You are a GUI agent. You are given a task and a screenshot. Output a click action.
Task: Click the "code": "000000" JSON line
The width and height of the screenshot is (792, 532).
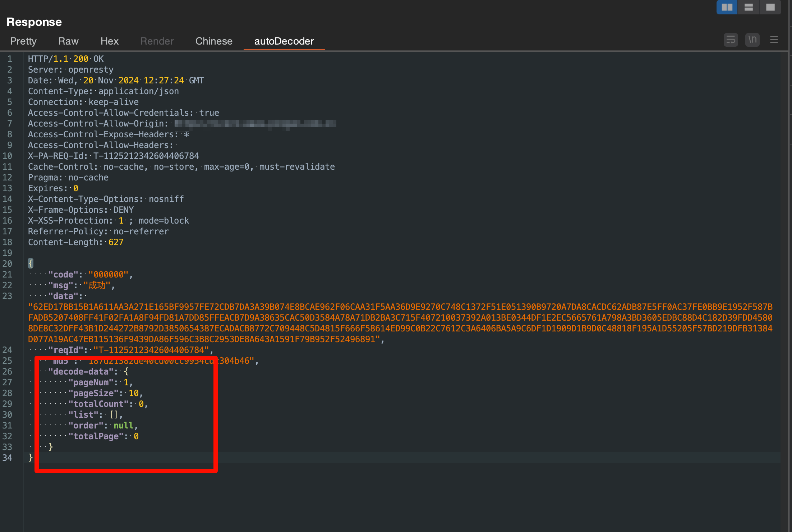point(91,274)
